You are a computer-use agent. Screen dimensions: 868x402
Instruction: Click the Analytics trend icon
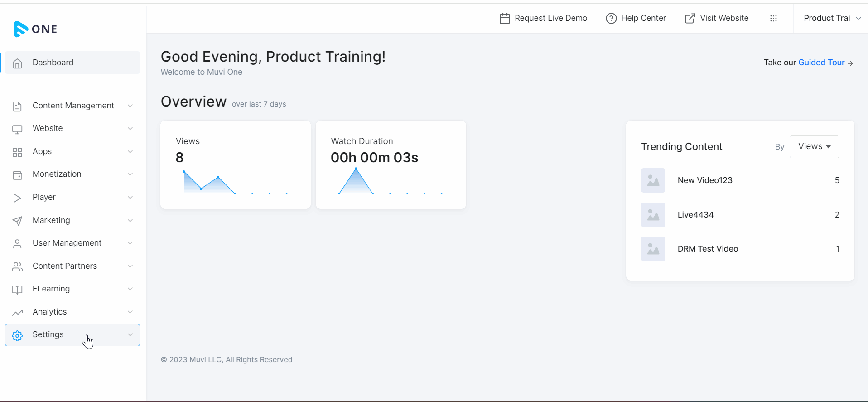pyautogui.click(x=17, y=312)
